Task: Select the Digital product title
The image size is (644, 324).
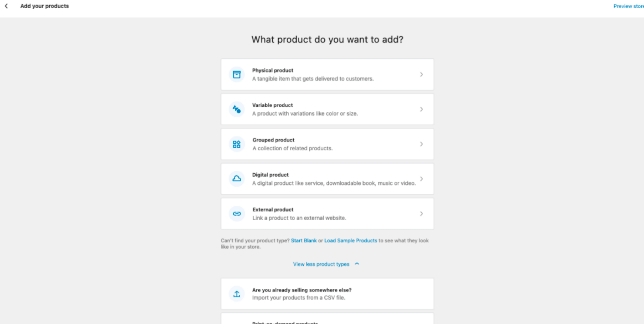Action: coord(270,175)
